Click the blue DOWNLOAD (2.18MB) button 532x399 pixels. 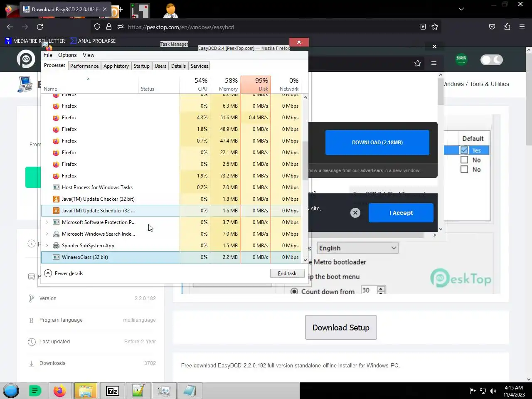(377, 143)
